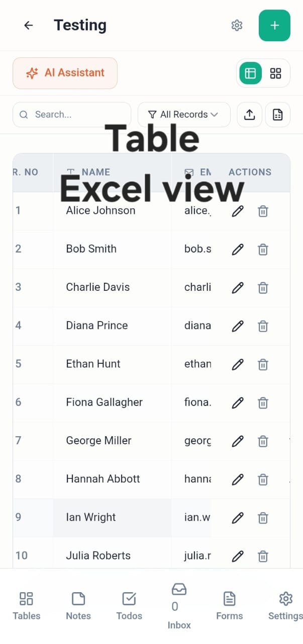Delete Bob Smith's record using the trash icon

click(x=262, y=250)
